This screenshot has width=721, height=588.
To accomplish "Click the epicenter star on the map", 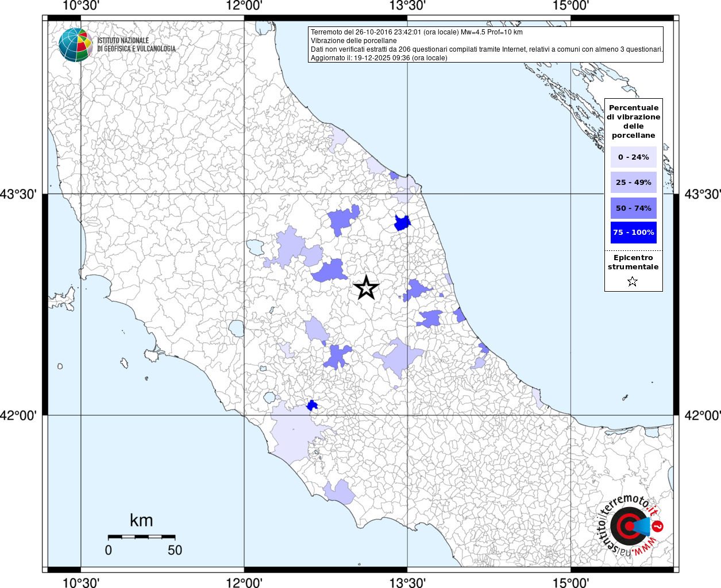I will click(366, 288).
